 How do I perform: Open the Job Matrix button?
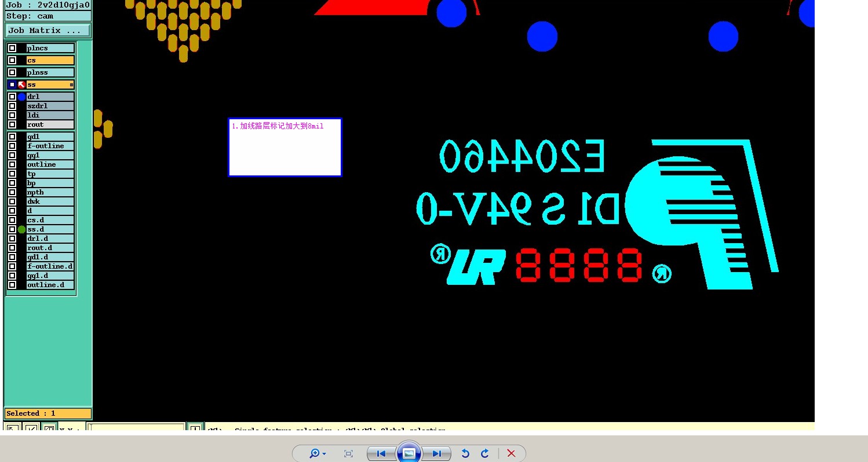tap(48, 31)
